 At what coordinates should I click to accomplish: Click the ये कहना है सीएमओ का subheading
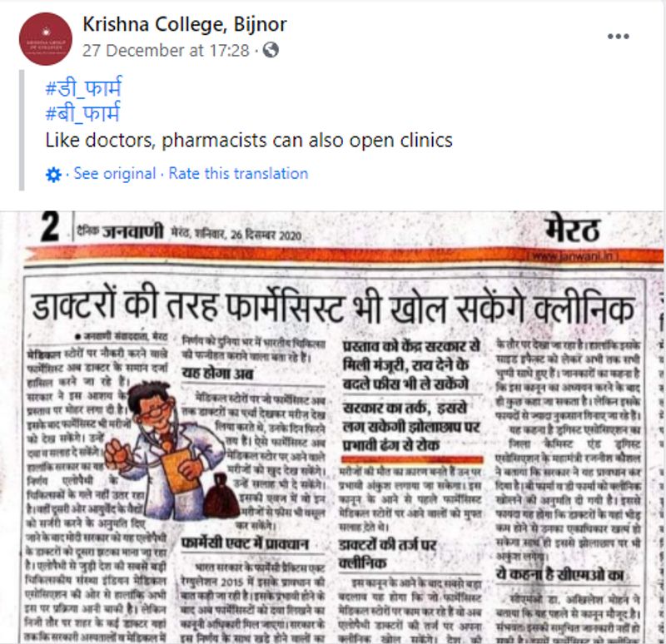pyautogui.click(x=559, y=574)
